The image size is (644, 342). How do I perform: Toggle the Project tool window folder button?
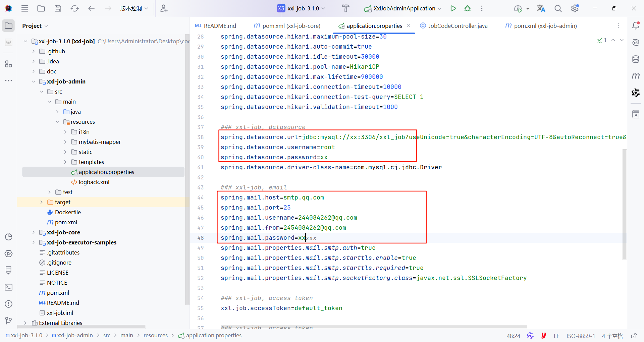(x=9, y=26)
